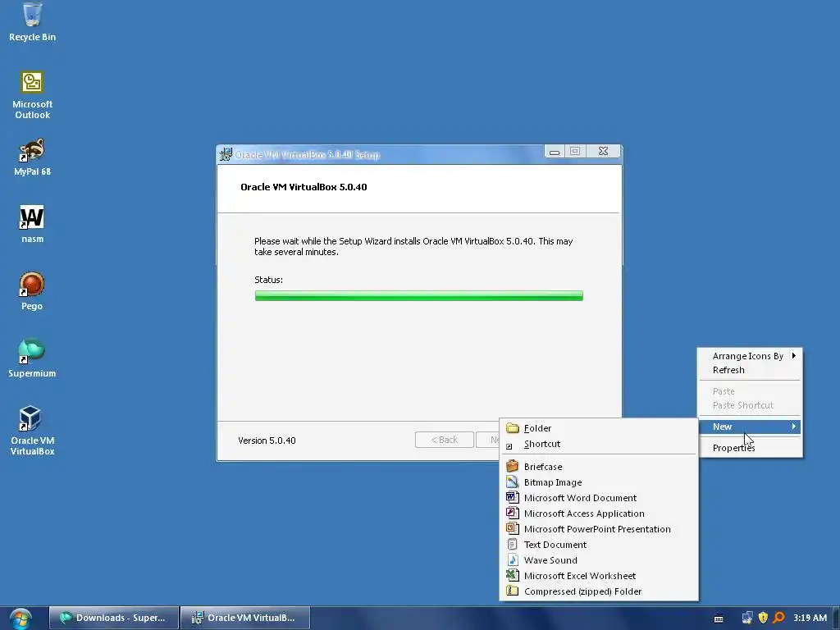Open the Recycle Bin desktop icon
Image resolution: width=840 pixels, height=630 pixels.
[32, 21]
